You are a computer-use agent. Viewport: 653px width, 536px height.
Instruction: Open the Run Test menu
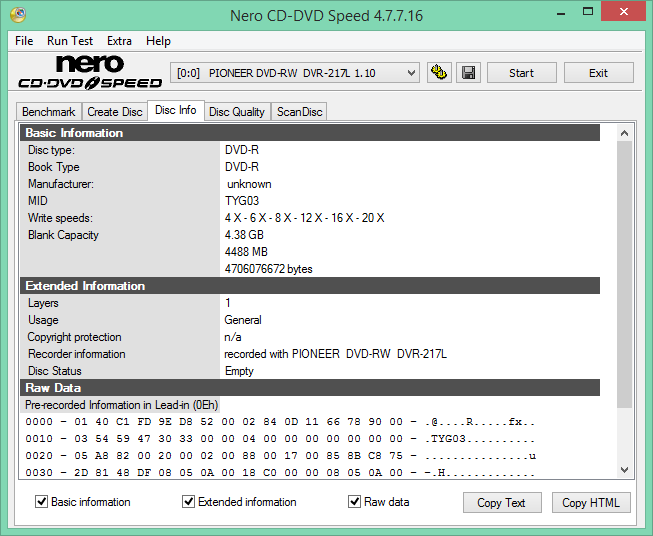pos(70,41)
